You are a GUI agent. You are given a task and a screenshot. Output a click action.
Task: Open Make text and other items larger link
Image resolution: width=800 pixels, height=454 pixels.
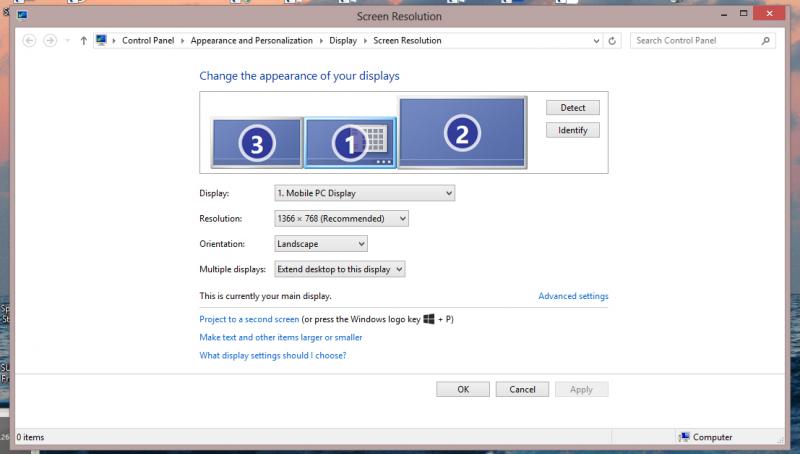[x=281, y=337]
